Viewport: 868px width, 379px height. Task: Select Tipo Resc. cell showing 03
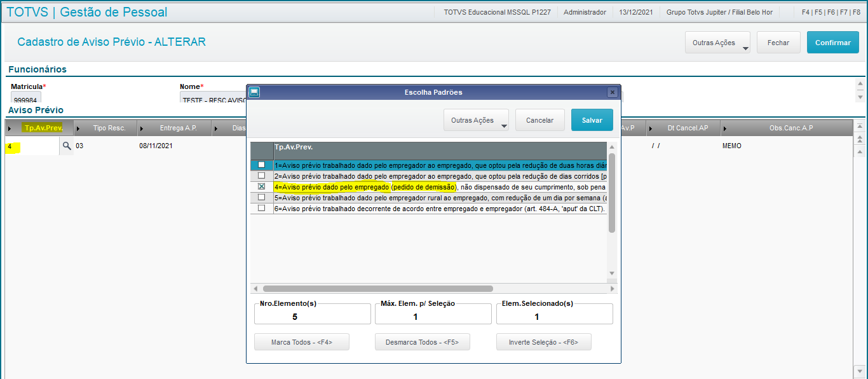coord(105,146)
